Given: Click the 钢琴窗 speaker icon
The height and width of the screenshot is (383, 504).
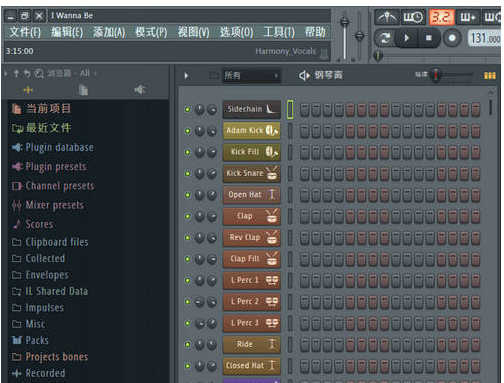Looking at the screenshot, I should click(x=304, y=76).
